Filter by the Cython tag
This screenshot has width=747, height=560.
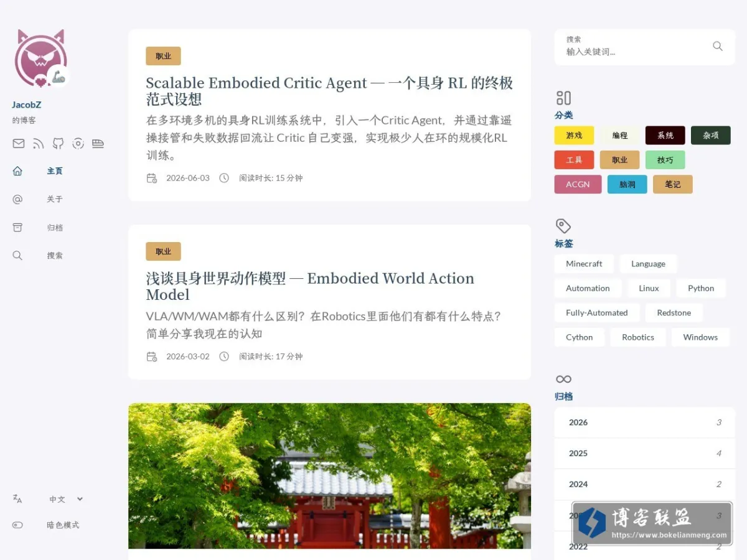[x=579, y=337]
